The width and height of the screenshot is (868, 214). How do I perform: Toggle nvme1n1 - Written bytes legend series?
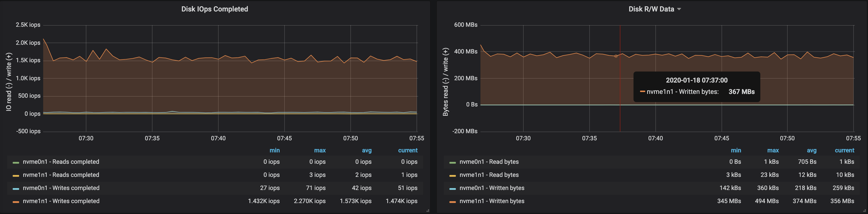[492, 201]
